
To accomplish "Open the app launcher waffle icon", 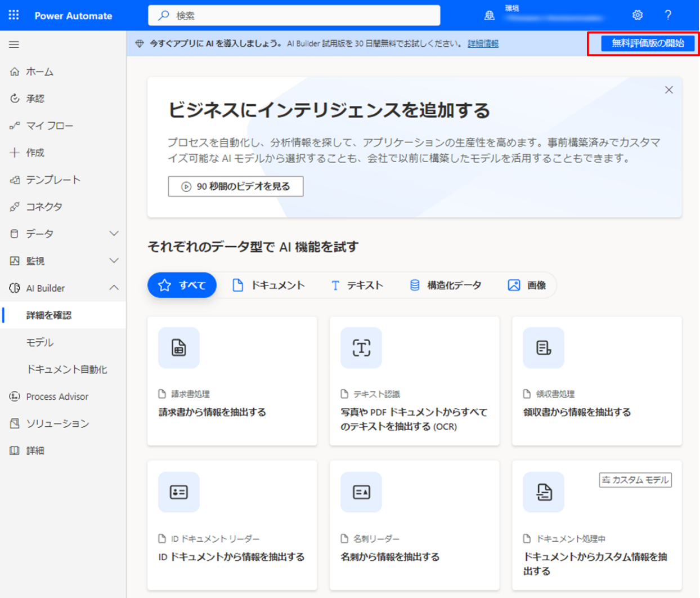I will pyautogui.click(x=14, y=15).
